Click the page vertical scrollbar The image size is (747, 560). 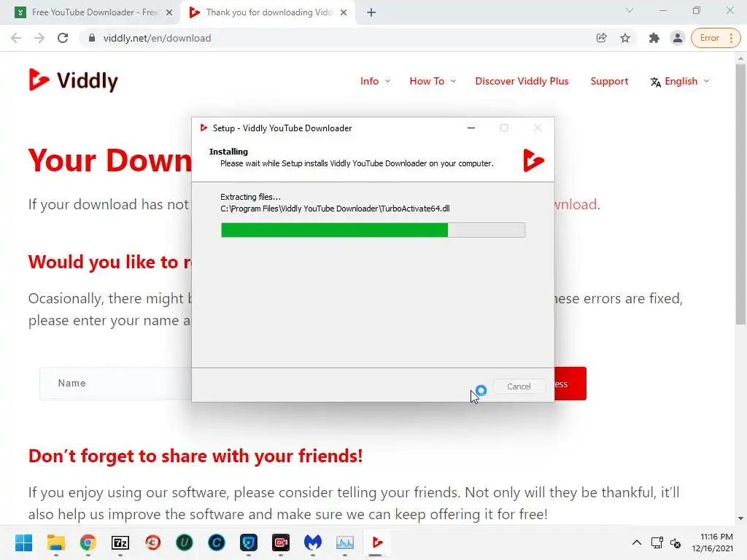tap(740, 194)
